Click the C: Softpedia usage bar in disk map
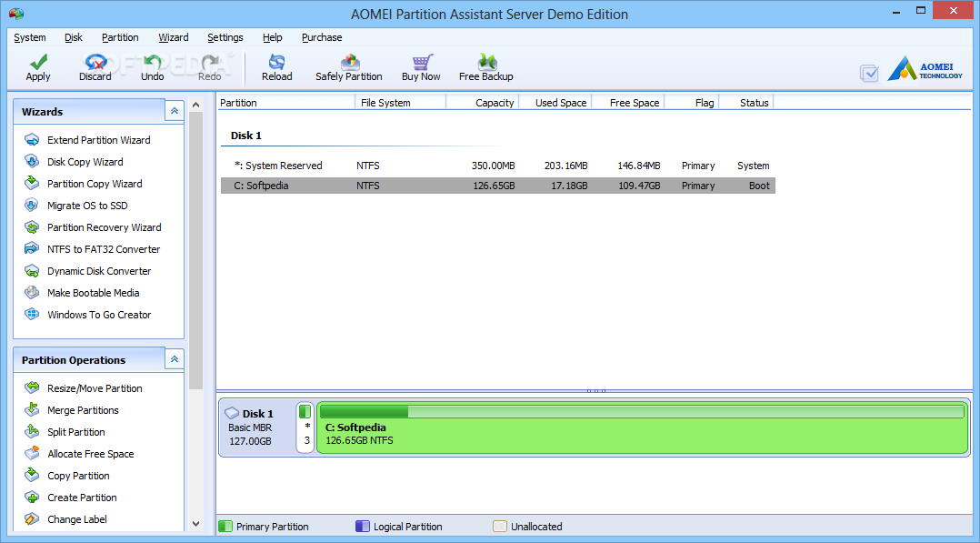The width and height of the screenshot is (980, 543). tap(642, 412)
